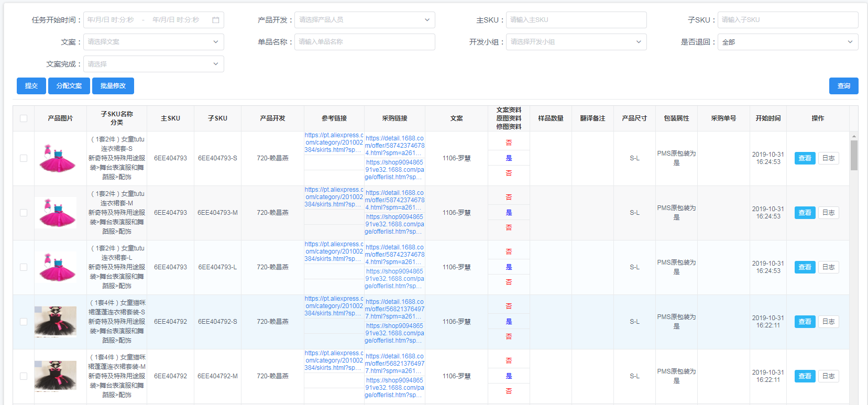
Task: Click the 主SKU input field
Action: (576, 20)
